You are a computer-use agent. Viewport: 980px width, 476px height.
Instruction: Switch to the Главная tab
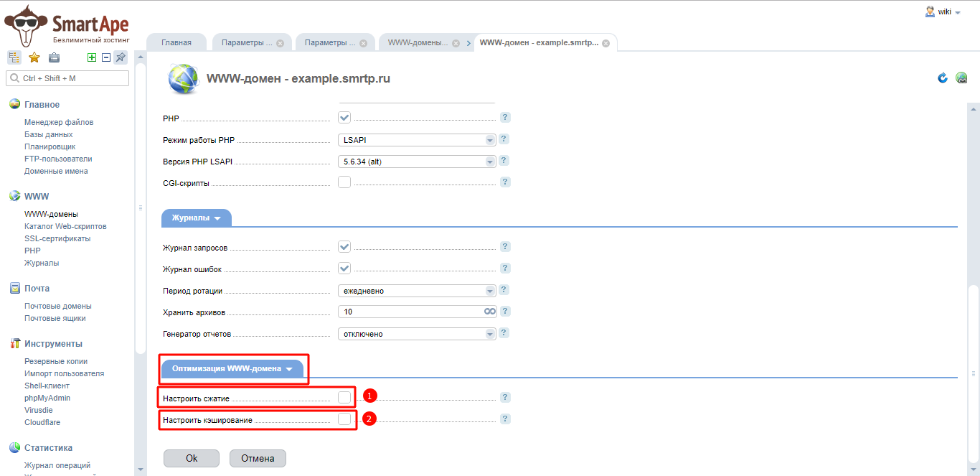click(x=176, y=42)
